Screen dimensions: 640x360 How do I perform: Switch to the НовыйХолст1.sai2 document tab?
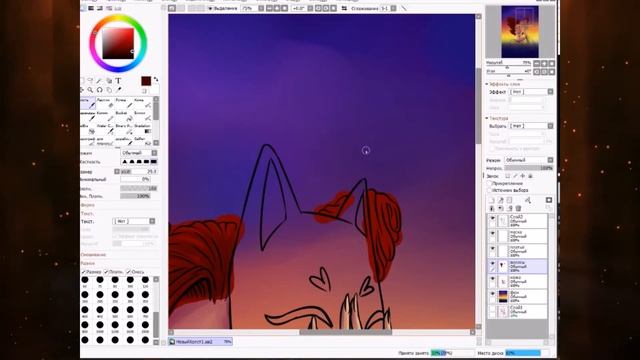coord(201,342)
